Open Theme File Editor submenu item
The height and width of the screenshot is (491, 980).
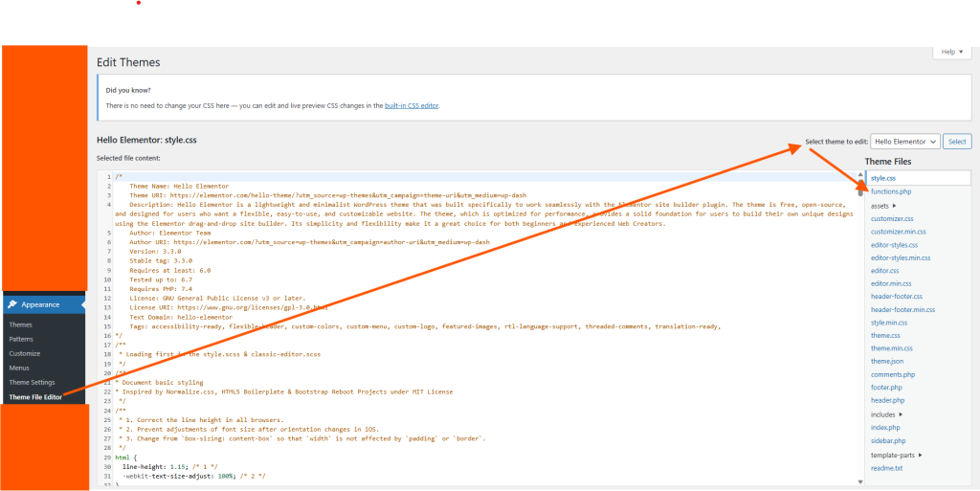click(x=35, y=397)
